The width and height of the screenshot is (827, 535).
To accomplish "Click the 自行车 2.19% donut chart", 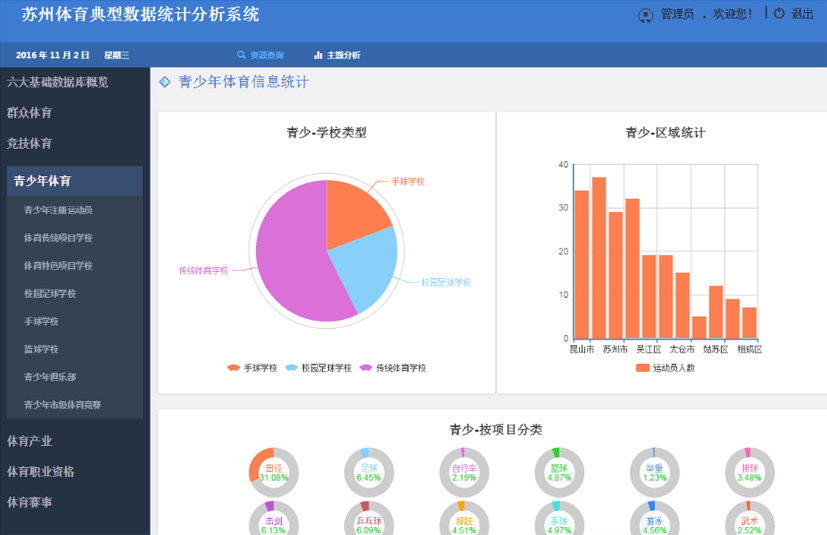I will coord(464,472).
